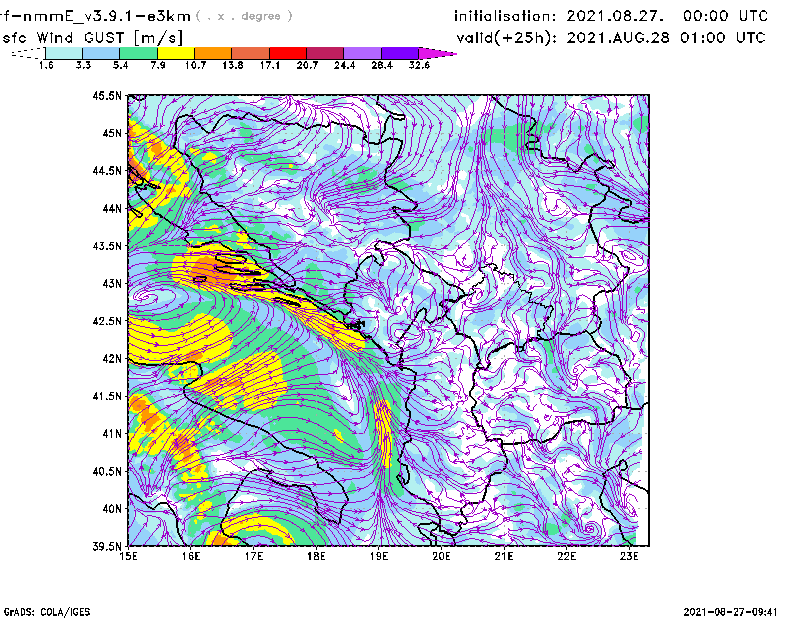This screenshot has height=618, width=800.
Task: Click the 42N latitude label
Action: pos(112,358)
